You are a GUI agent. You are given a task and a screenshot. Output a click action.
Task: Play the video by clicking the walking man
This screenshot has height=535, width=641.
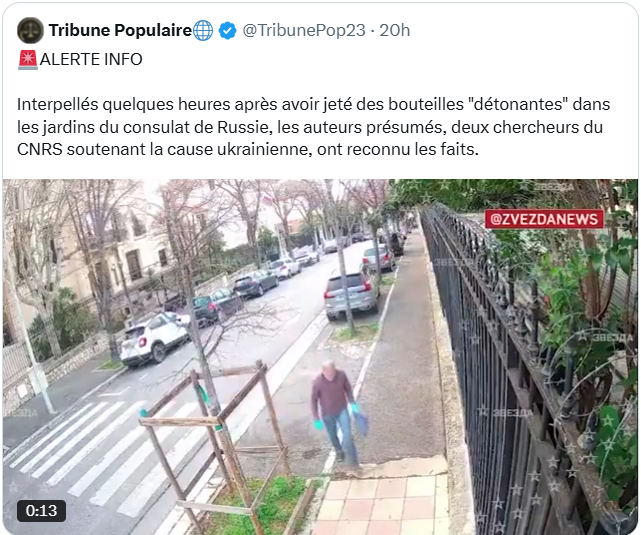(x=336, y=414)
